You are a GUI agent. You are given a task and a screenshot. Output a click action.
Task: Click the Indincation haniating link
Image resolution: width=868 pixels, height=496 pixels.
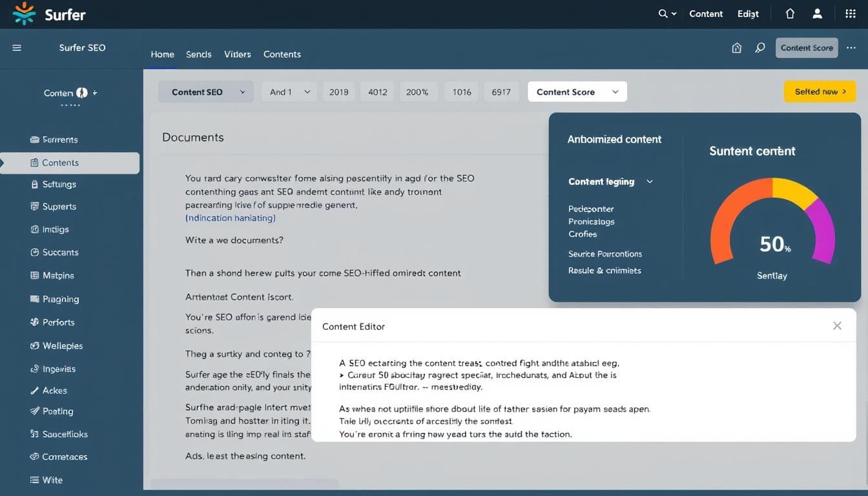point(231,218)
